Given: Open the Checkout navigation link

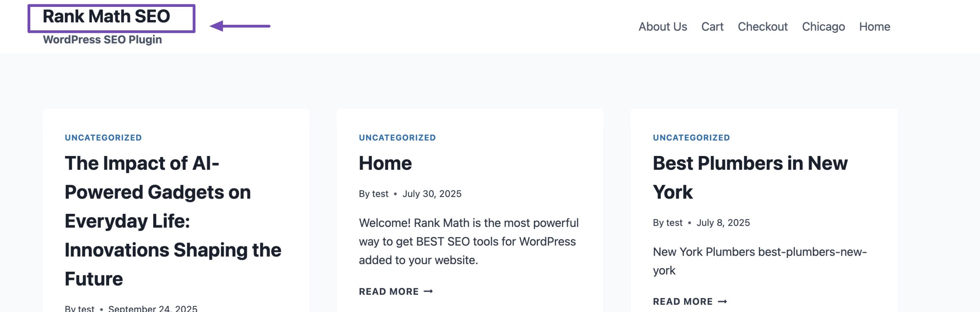Looking at the screenshot, I should pyautogui.click(x=763, y=26).
